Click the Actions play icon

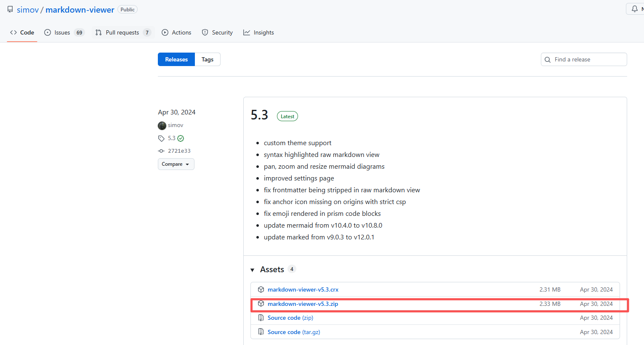pos(165,32)
